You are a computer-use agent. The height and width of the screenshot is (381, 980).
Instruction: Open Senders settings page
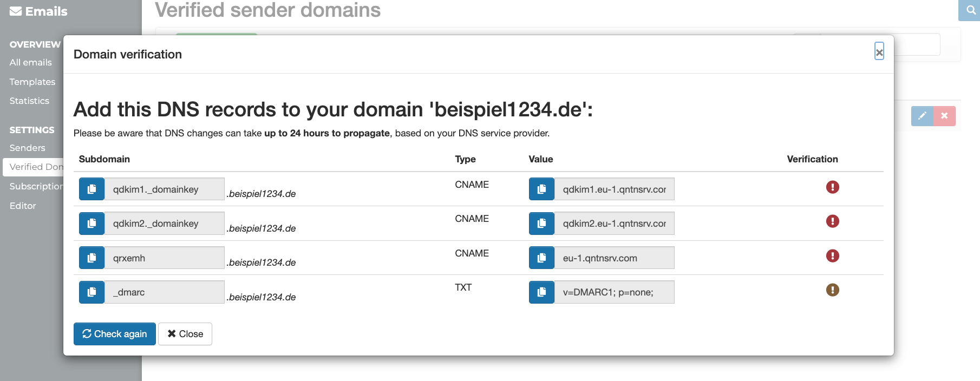[28, 148]
